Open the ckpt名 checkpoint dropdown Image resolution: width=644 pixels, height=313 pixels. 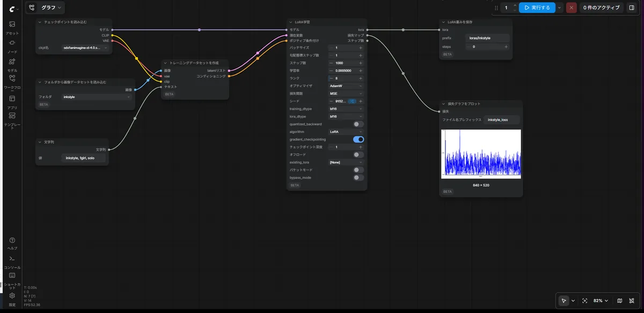pos(85,48)
